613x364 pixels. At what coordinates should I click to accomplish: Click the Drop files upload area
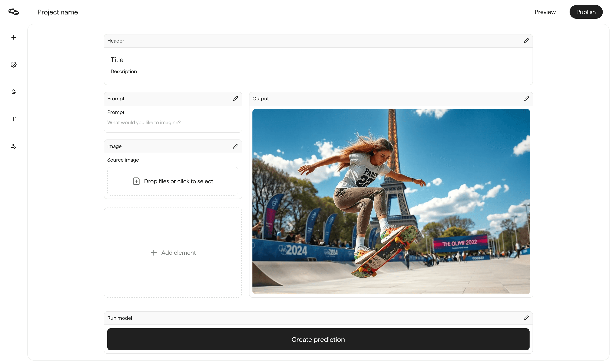tap(173, 181)
